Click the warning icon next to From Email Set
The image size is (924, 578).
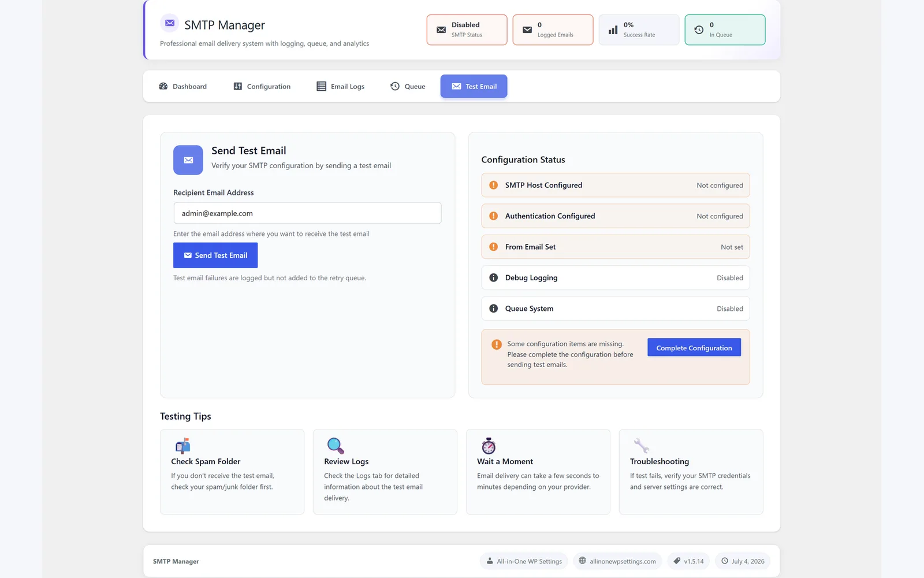(x=494, y=247)
